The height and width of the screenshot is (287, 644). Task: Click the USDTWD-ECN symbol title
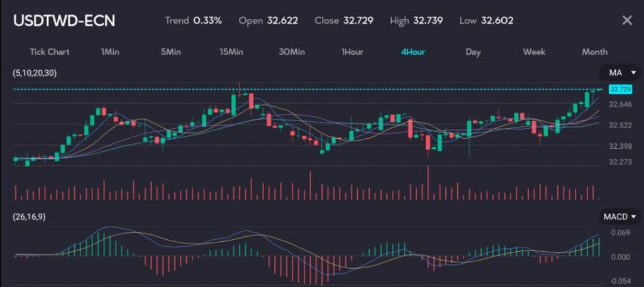pos(65,20)
